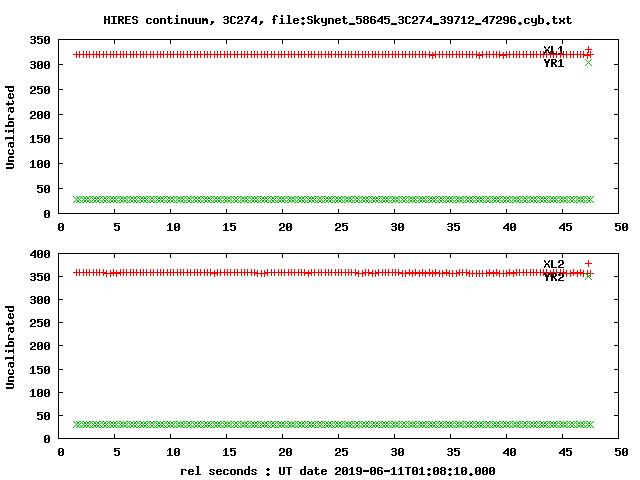Image resolution: width=640 pixels, height=480 pixels.
Task: Click the green YR1 data series in top plot
Action: tap(333, 199)
